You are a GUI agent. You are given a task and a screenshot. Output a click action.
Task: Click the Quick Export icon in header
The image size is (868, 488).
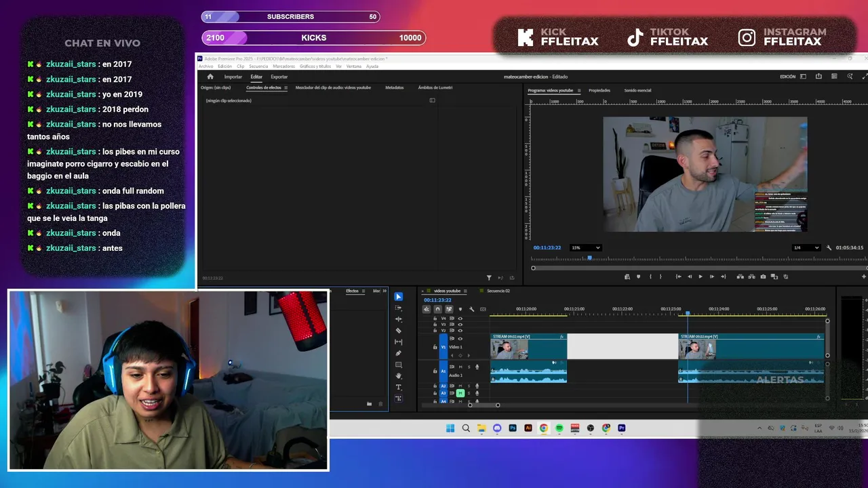click(818, 77)
